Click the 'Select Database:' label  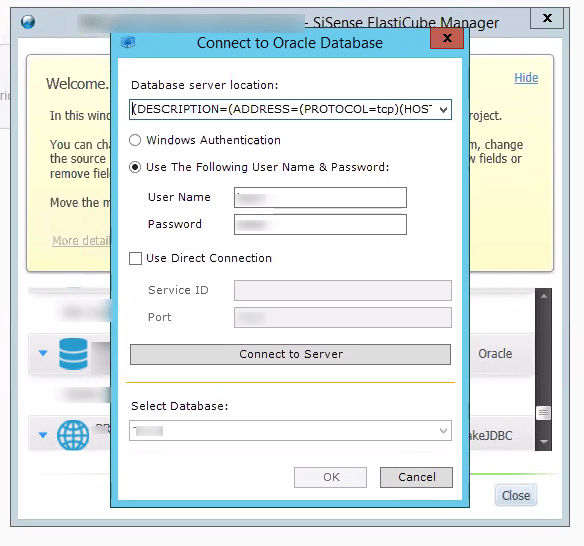[180, 406]
